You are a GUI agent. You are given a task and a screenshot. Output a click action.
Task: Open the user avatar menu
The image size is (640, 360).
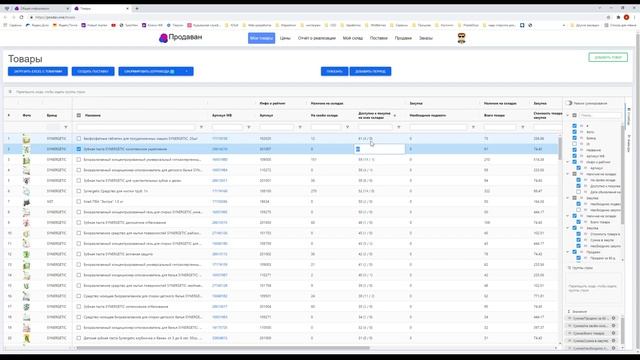(x=461, y=38)
